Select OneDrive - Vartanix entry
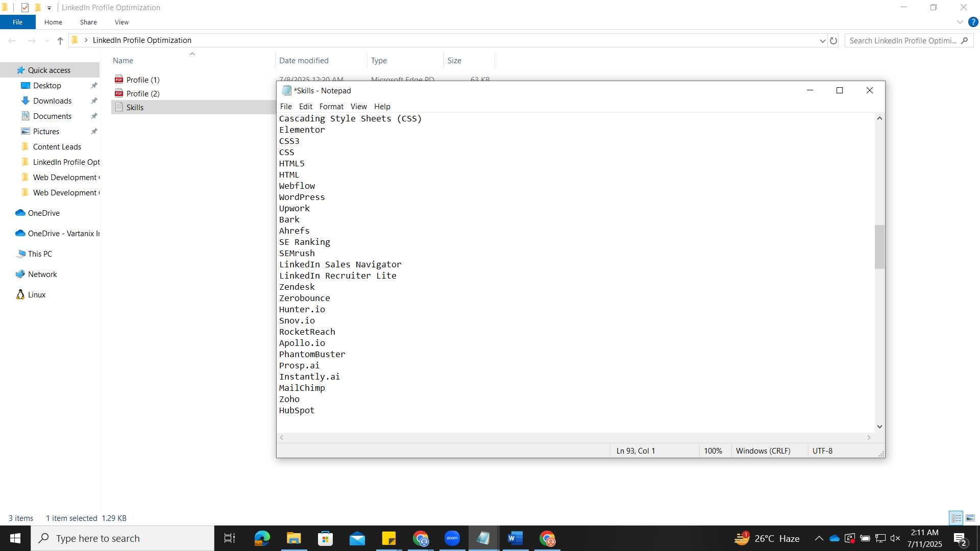The image size is (980, 551). (x=63, y=233)
